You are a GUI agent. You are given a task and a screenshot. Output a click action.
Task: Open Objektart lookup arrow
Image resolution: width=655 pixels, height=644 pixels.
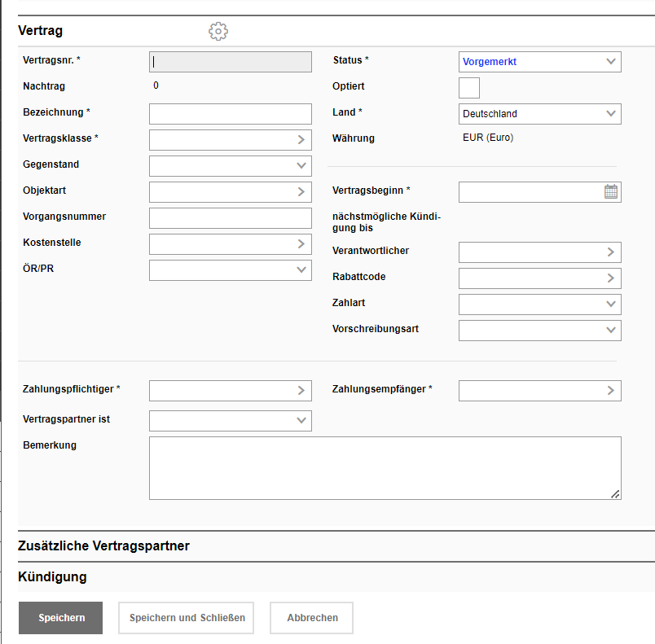point(301,192)
